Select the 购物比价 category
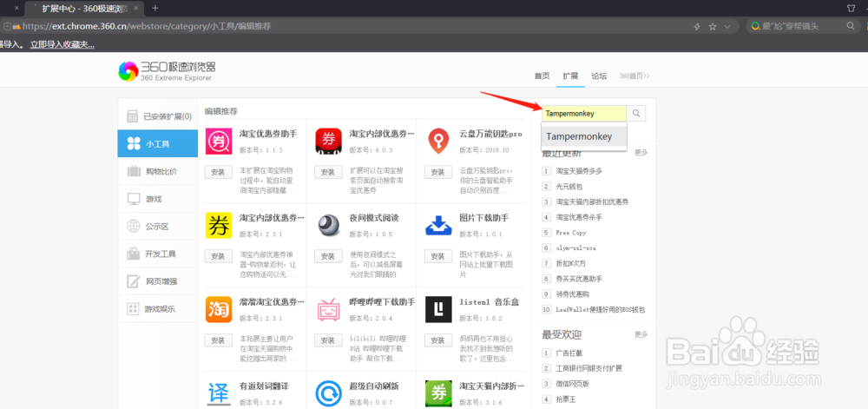The width and height of the screenshot is (868, 409). pos(158,171)
